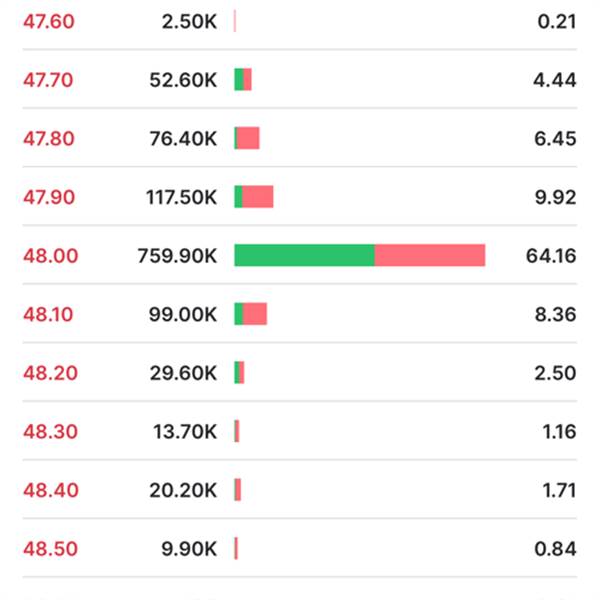Click the 117.50K volume figure
This screenshot has height=600, width=600.
coord(181,197)
